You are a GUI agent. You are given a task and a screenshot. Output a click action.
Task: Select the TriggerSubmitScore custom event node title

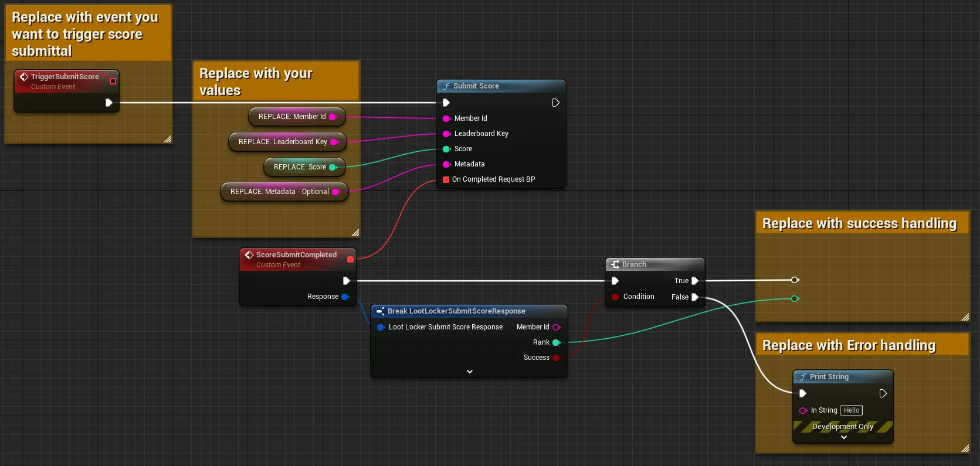pos(65,77)
